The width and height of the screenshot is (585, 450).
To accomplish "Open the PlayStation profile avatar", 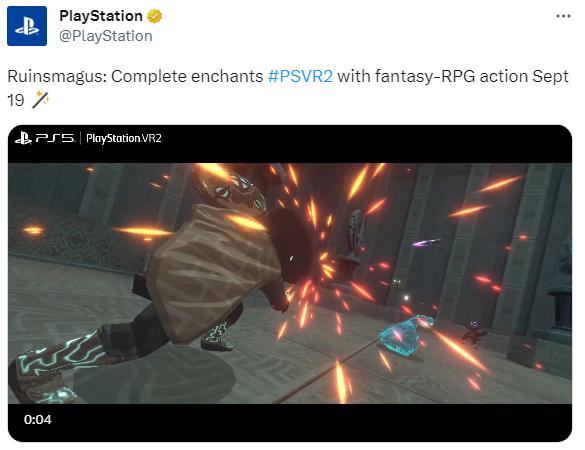I will point(27,26).
